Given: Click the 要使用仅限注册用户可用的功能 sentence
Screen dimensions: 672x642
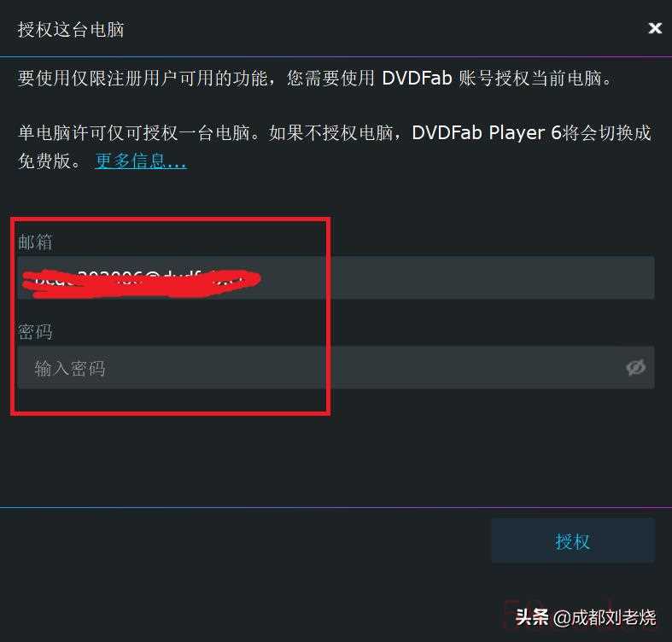Looking at the screenshot, I should tap(143, 78).
